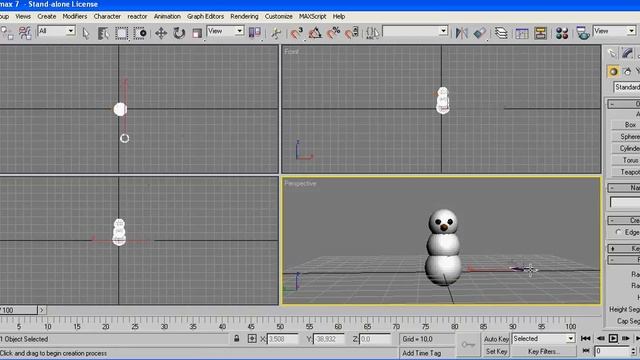Click the Link/Unlink selection icon
The width and height of the screenshot is (640, 360).
tap(7, 33)
